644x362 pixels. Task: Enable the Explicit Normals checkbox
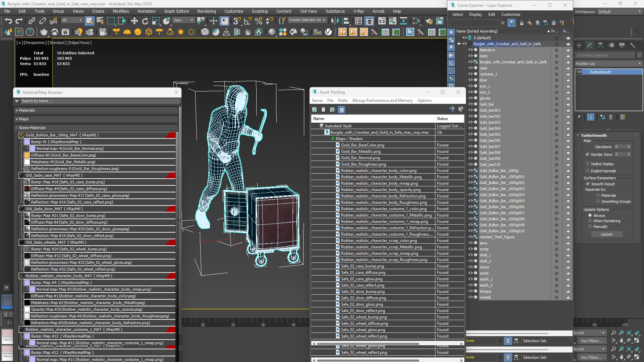pyautogui.click(x=588, y=171)
